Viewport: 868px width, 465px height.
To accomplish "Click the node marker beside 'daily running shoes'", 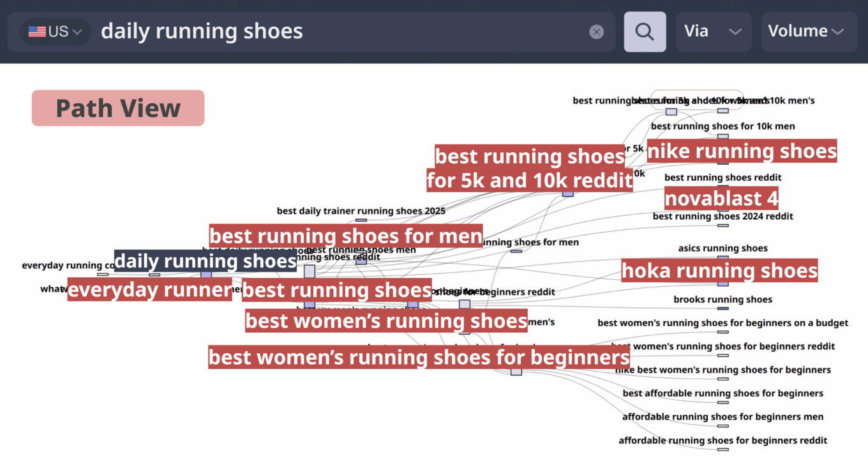I will 206,274.
